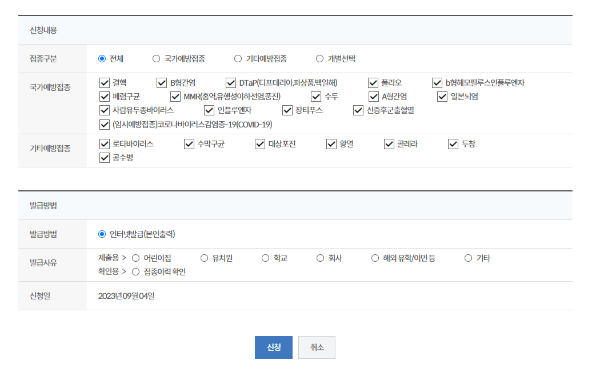Toggle the 콜레라 checkbox
The image size is (600, 374).
click(389, 144)
